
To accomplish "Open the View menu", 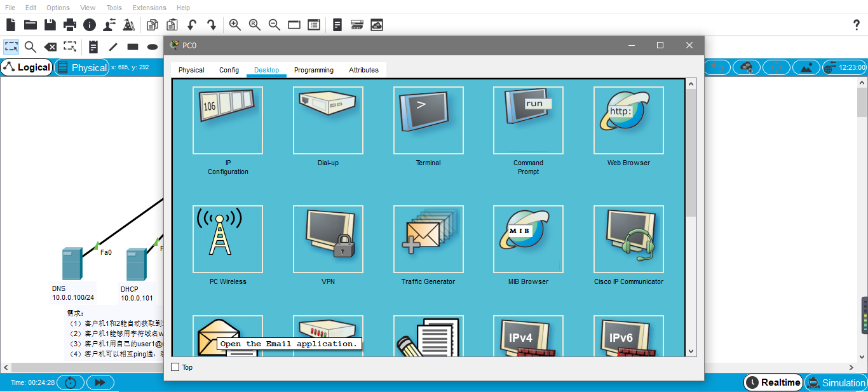I will click(x=88, y=8).
